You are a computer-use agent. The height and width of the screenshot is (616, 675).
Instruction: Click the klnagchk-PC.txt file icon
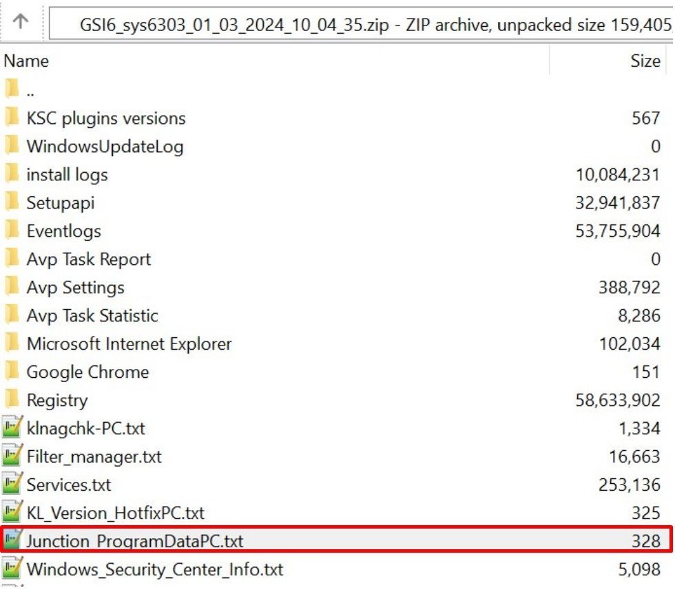(x=12, y=427)
